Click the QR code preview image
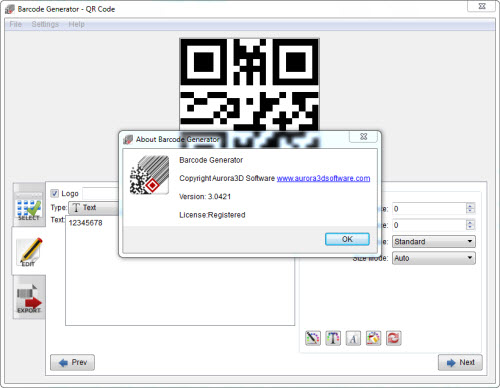 pos(249,84)
